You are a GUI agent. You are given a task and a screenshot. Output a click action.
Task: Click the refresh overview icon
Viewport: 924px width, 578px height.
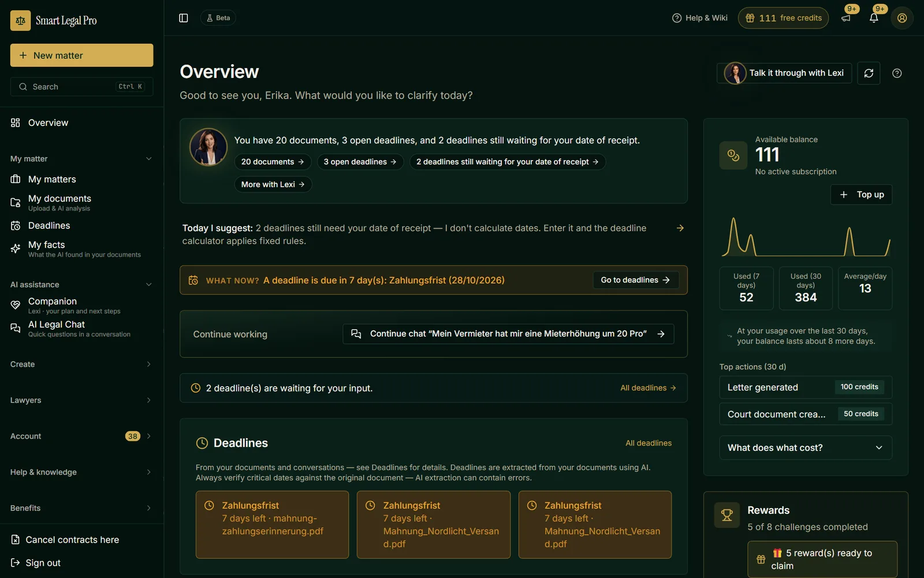[869, 73]
